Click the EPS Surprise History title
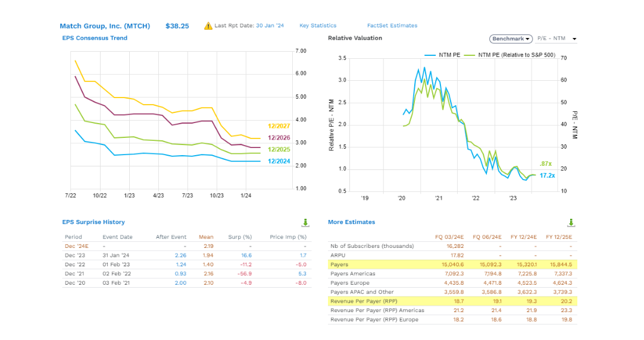The width and height of the screenshot is (644, 340). pos(93,222)
